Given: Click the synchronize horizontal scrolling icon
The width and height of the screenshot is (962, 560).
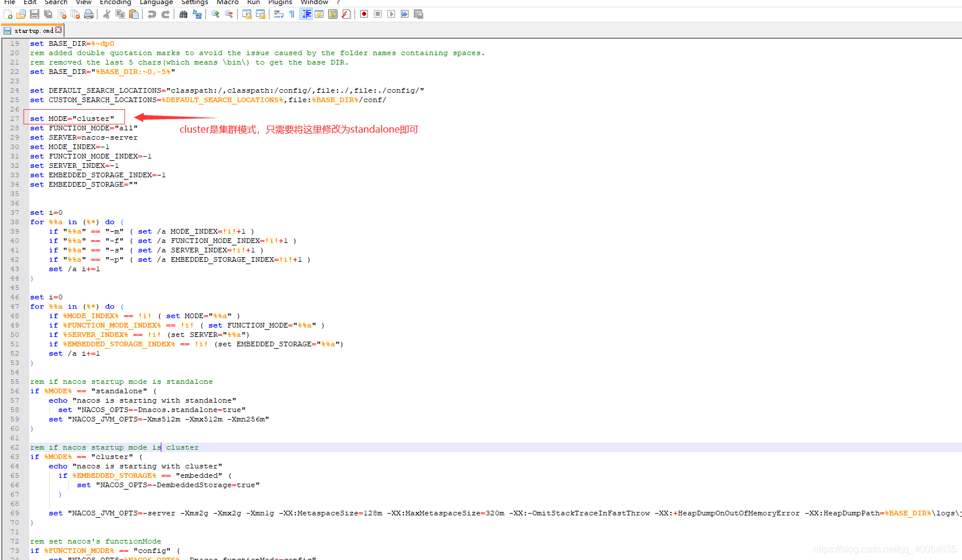Looking at the screenshot, I should point(261,14).
